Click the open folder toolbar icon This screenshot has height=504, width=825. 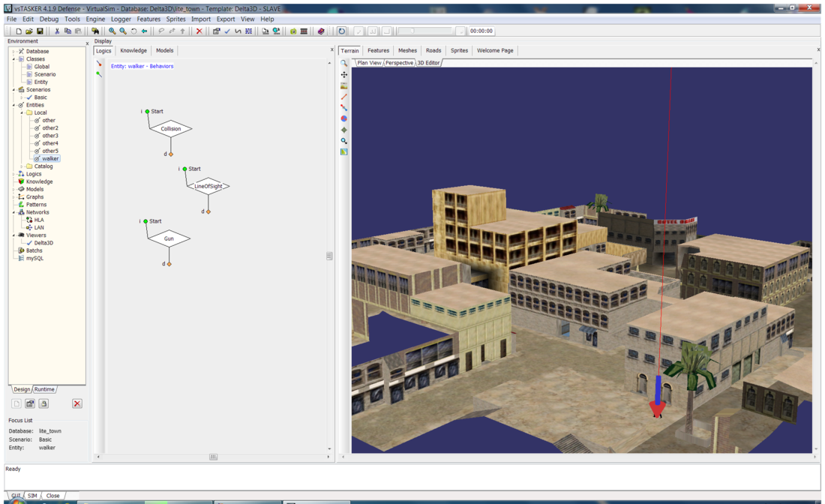coord(29,31)
